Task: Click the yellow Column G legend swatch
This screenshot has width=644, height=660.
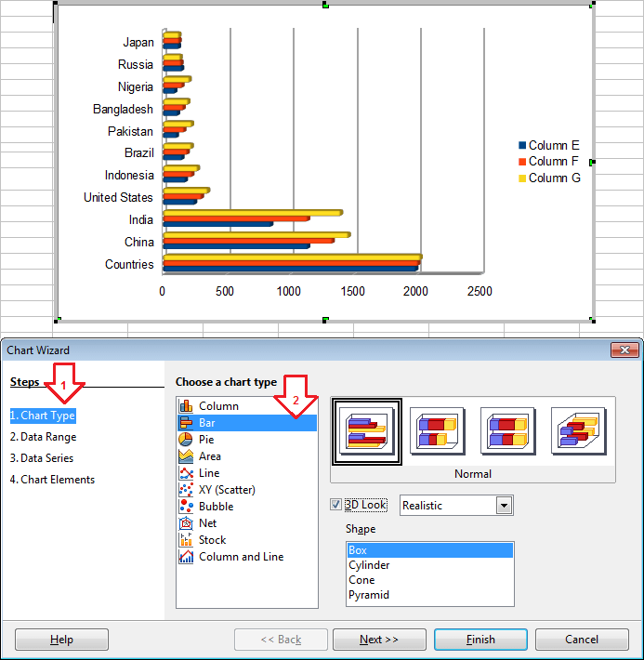Action: (522, 178)
